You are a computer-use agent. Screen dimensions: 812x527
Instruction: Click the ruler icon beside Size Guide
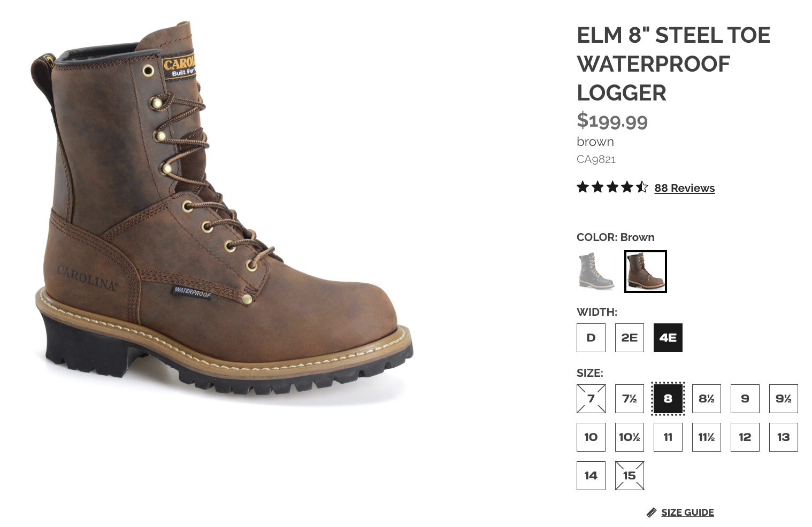pyautogui.click(x=651, y=513)
